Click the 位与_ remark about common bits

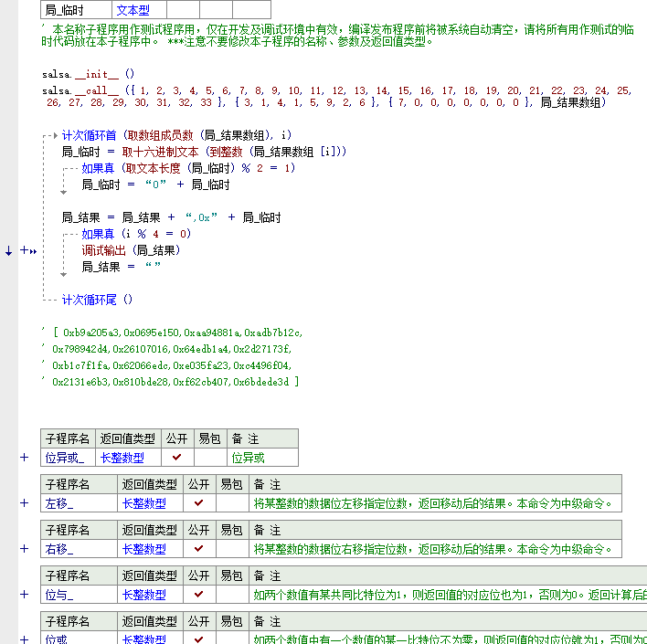(448, 595)
